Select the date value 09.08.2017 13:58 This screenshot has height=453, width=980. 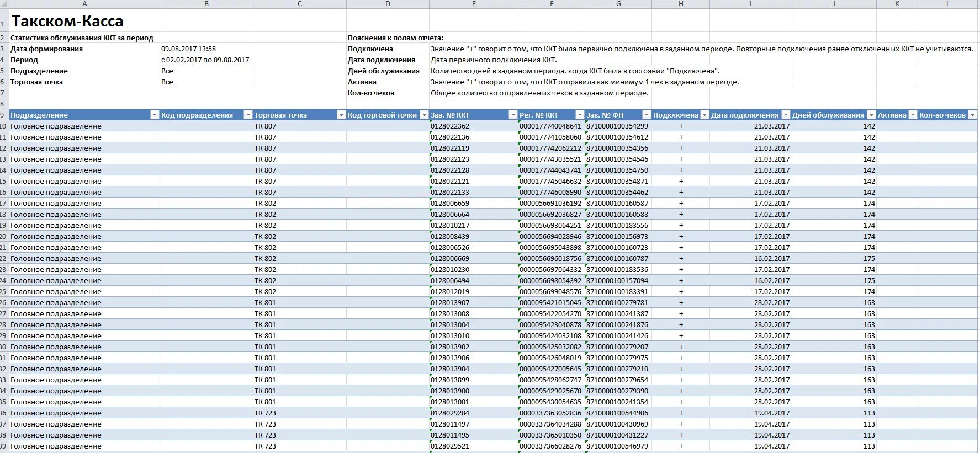[206, 49]
